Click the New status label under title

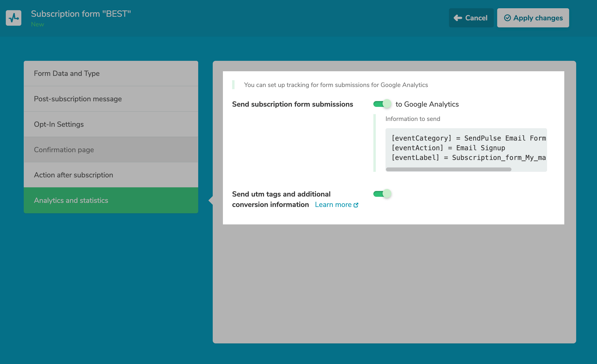[37, 24]
